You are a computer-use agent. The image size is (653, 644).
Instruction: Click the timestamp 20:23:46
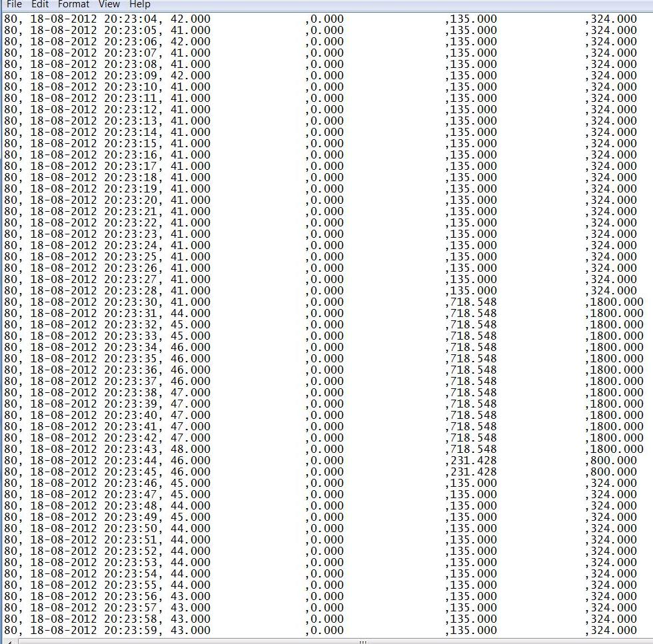click(x=131, y=483)
